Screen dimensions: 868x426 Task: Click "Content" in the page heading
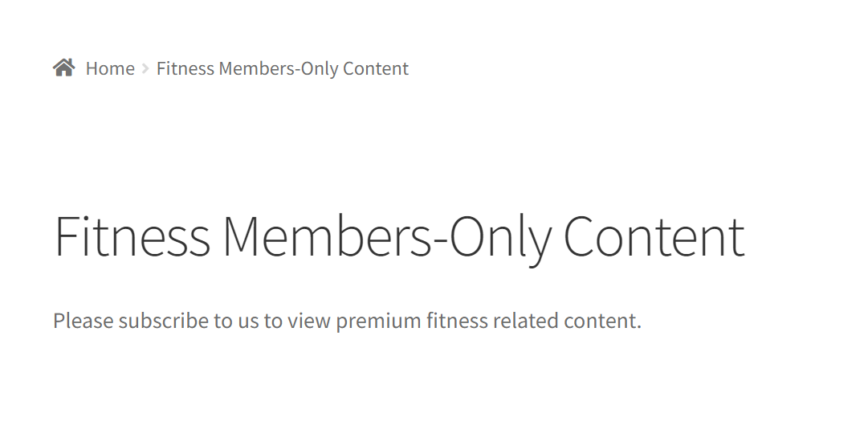coord(654,237)
